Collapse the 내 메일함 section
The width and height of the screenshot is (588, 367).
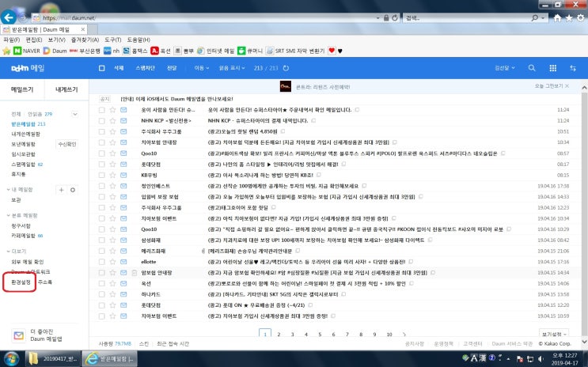[8, 190]
